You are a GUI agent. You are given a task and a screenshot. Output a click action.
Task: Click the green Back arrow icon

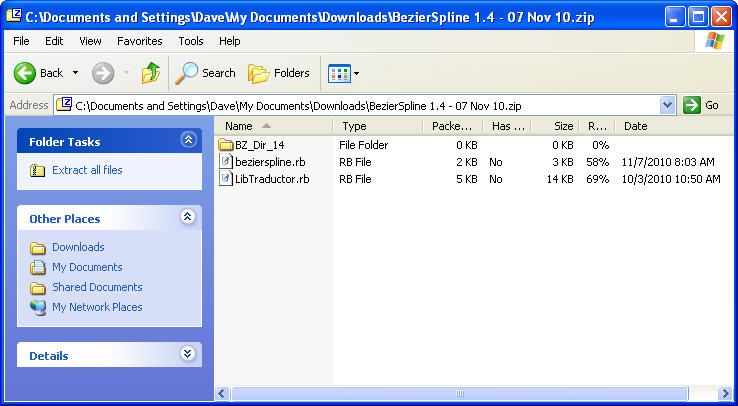(24, 73)
